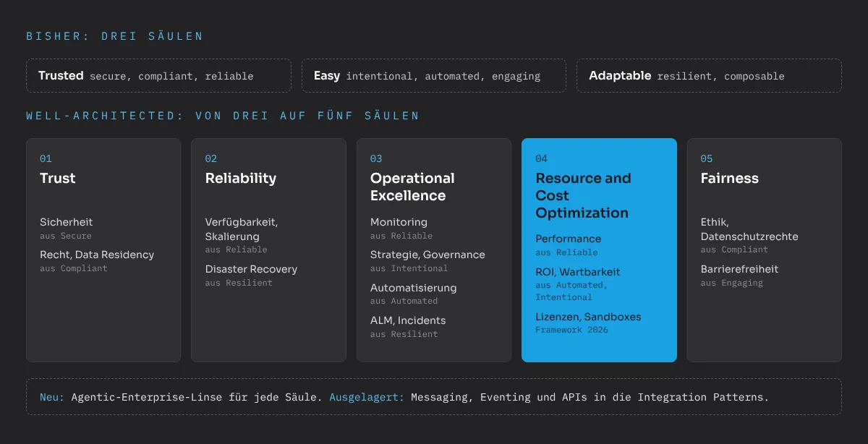Click 'aus Reliable' under Monitoring
This screenshot has height=444, width=868.
click(x=401, y=236)
